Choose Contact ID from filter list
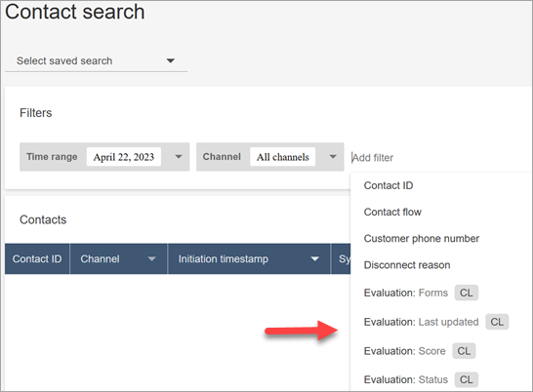Screen dimensions: 533x392 [389, 185]
